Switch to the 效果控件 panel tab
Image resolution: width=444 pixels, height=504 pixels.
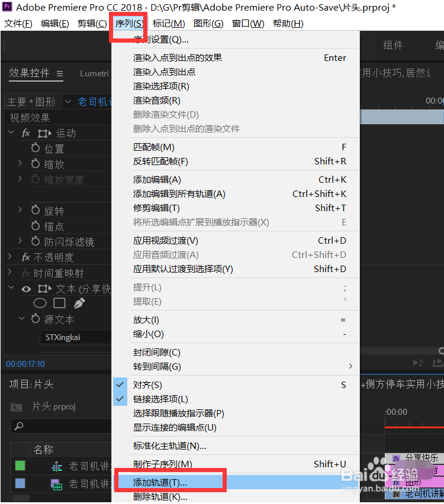click(x=29, y=73)
